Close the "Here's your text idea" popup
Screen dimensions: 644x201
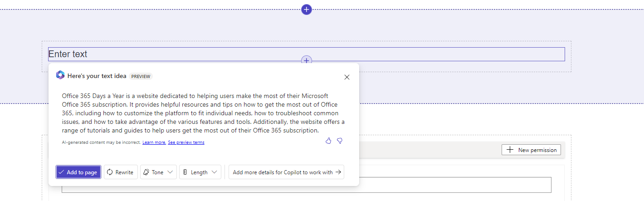347,77
